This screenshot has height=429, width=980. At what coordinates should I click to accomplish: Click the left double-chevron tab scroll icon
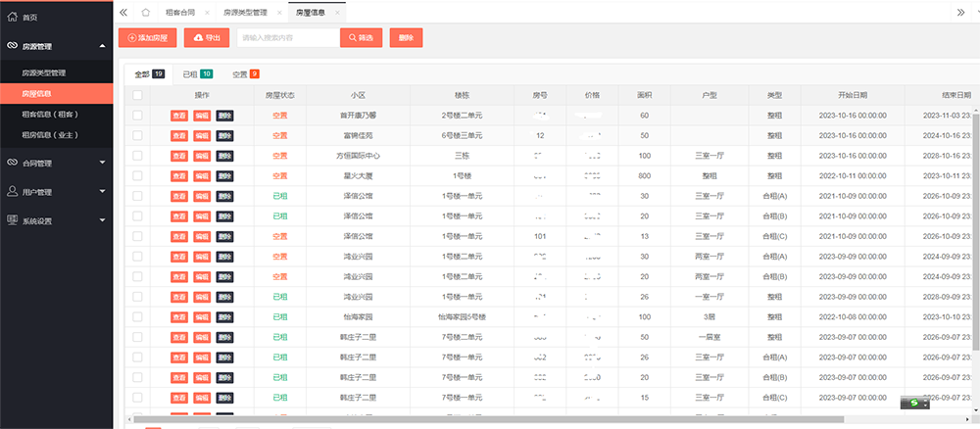(123, 12)
